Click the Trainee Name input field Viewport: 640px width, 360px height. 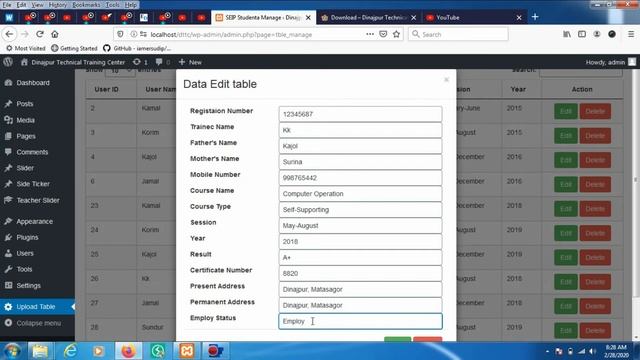click(360, 130)
